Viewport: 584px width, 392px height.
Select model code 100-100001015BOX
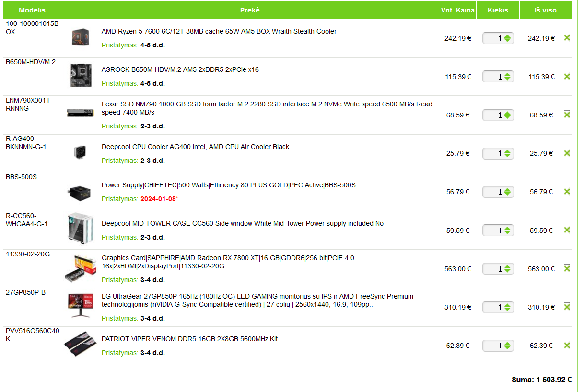(x=32, y=27)
